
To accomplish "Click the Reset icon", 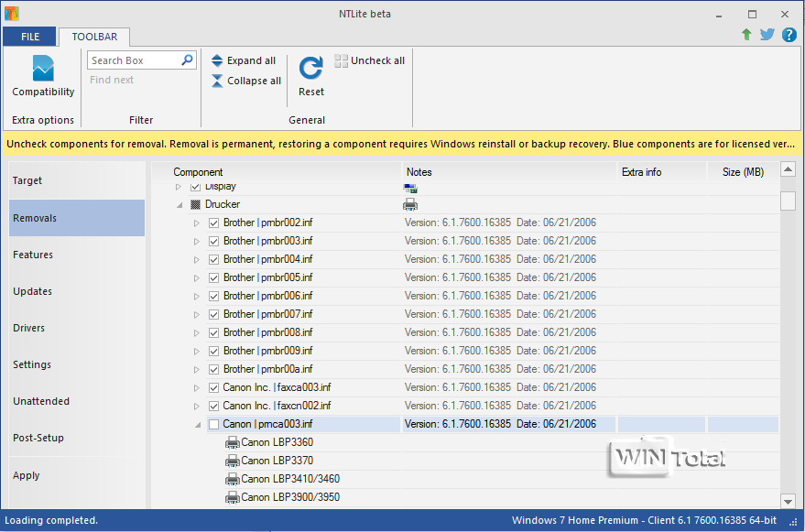I will click(x=311, y=69).
